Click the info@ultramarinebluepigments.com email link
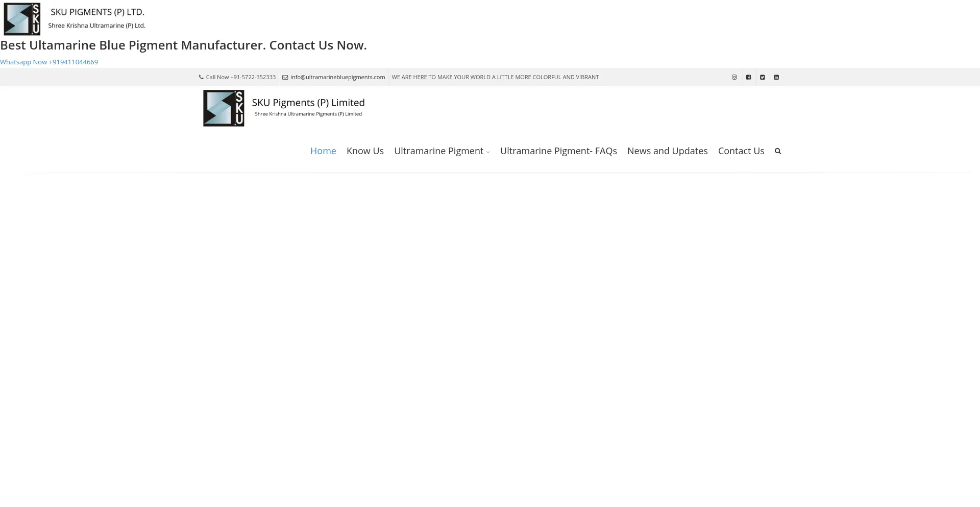Image resolution: width=980 pixels, height=507 pixels. pyautogui.click(x=337, y=77)
